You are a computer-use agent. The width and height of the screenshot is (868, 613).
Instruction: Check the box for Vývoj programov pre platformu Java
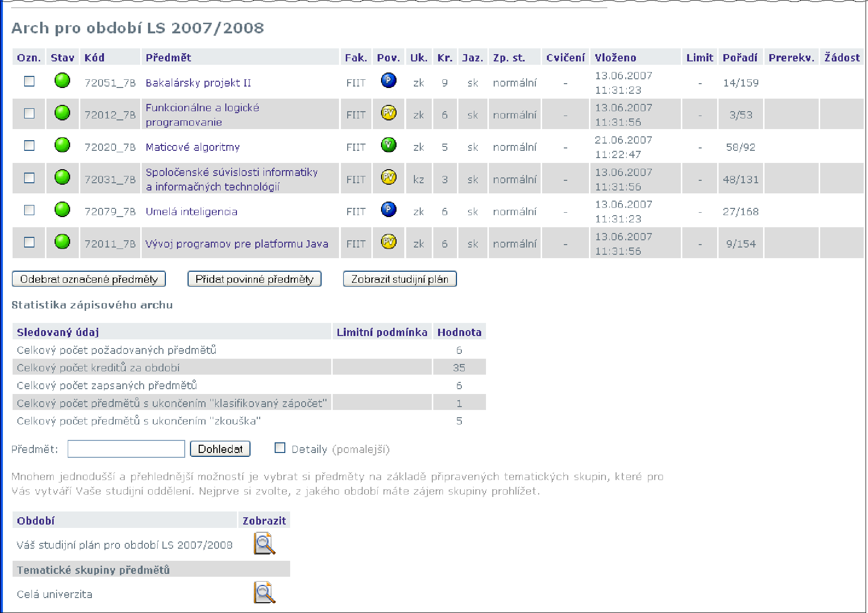29,242
